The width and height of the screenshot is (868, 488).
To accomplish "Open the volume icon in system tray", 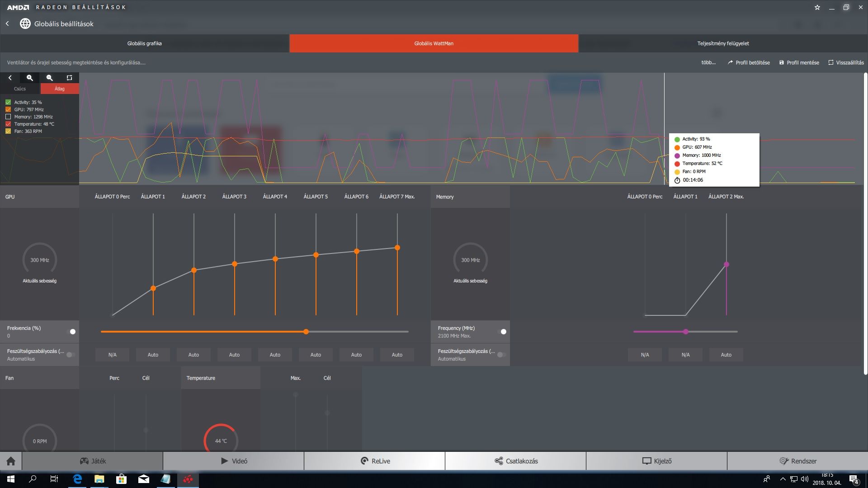I will coord(805,479).
